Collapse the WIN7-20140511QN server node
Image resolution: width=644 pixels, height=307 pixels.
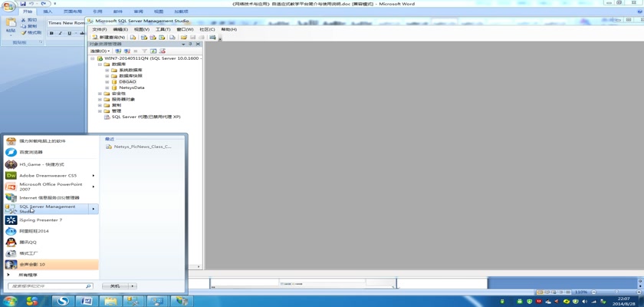(x=93, y=58)
